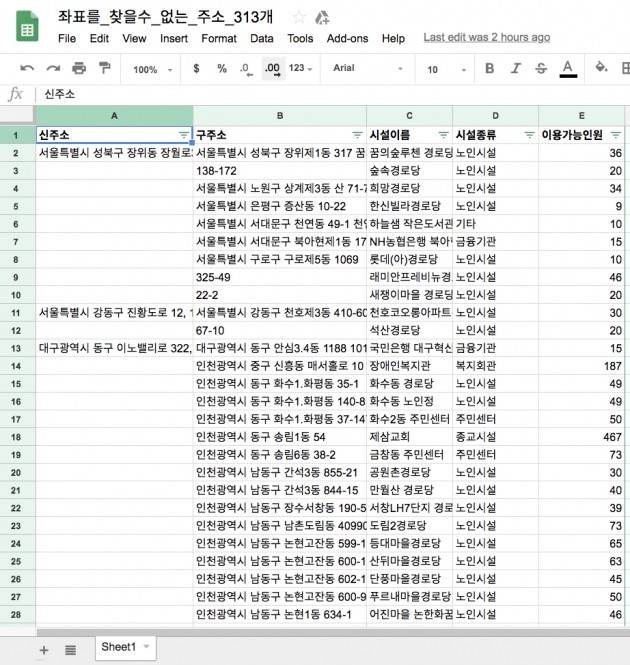The height and width of the screenshot is (665, 630).
Task: Select the Paint format roller tool
Action: click(105, 69)
